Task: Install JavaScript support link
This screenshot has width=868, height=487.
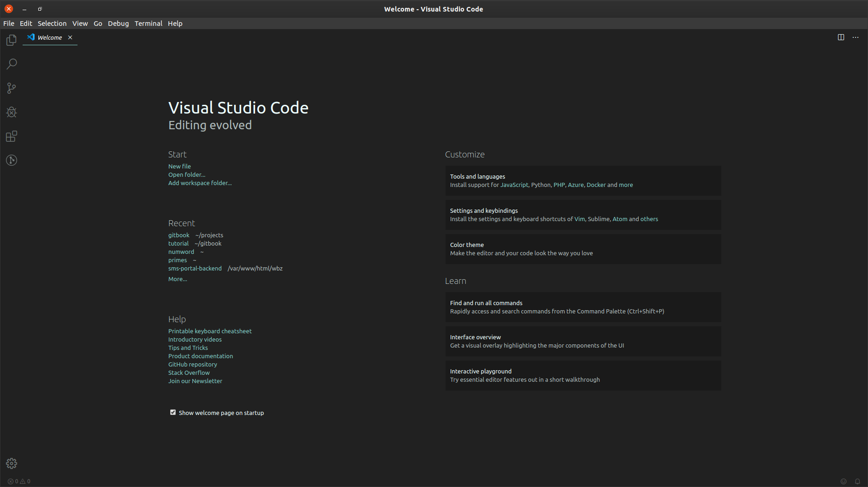Action: pos(514,185)
